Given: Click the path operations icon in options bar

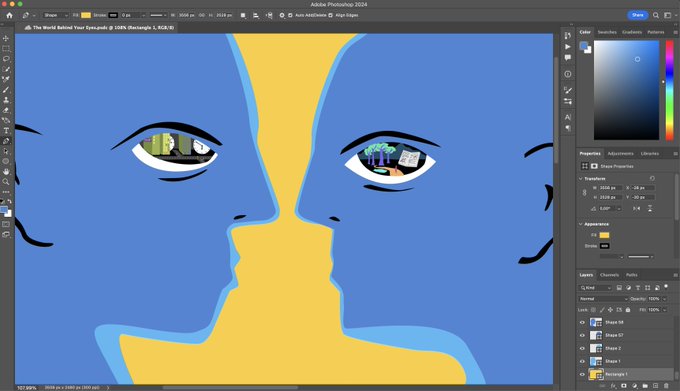Looking at the screenshot, I should tap(243, 15).
